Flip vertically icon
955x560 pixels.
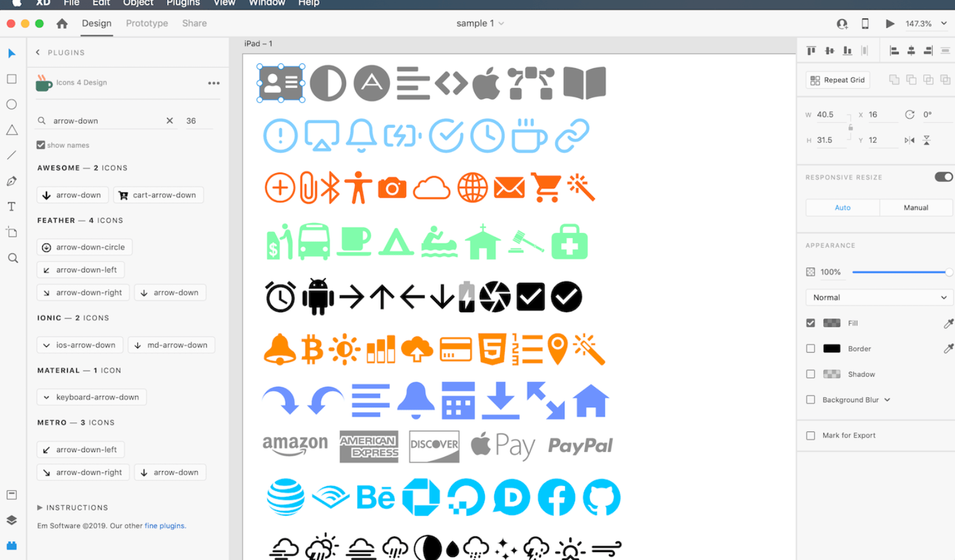(926, 140)
